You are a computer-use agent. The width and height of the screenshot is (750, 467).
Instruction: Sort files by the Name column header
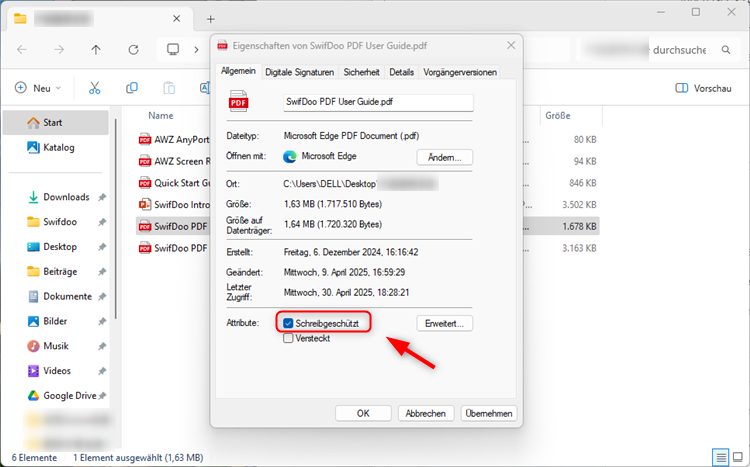coord(161,116)
